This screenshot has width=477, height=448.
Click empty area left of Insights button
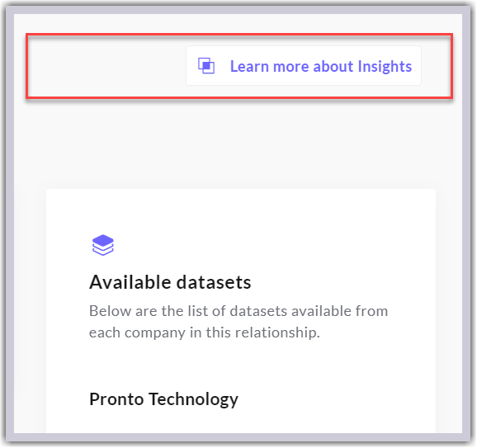[x=106, y=66]
